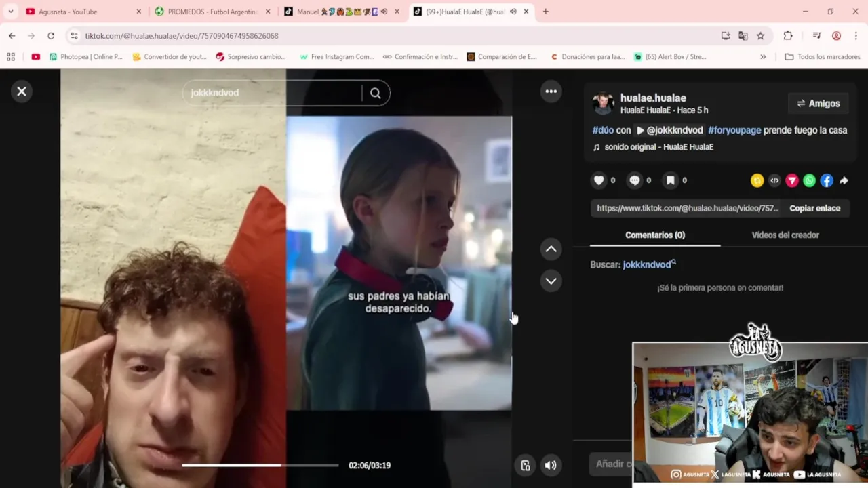This screenshot has width=868, height=488.
Task: Open the media control icon in toolbar
Action: [817, 36]
